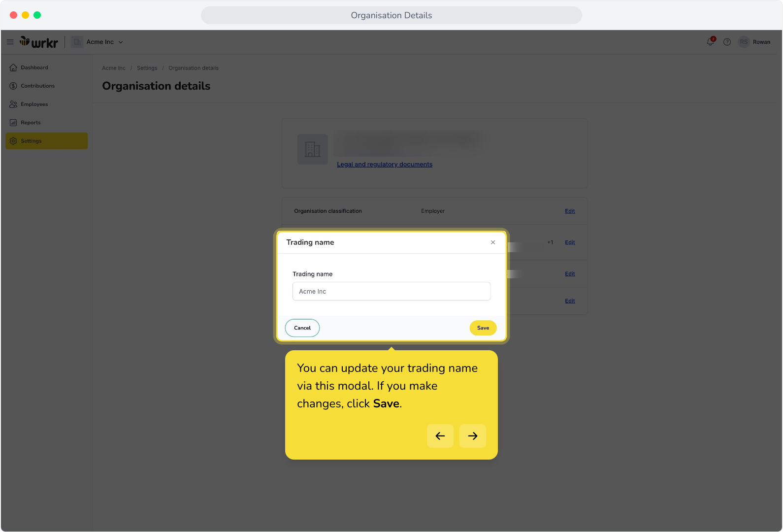Click the Cancel button
Image resolution: width=783 pixels, height=532 pixels.
coord(302,328)
